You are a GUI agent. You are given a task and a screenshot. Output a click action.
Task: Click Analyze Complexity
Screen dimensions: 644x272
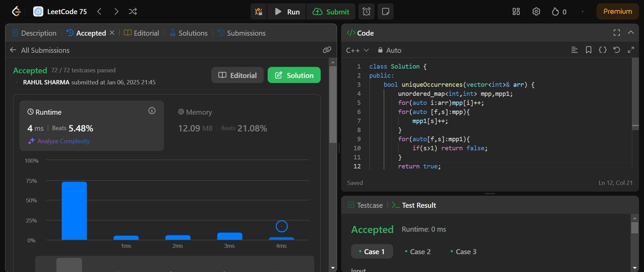pos(58,141)
